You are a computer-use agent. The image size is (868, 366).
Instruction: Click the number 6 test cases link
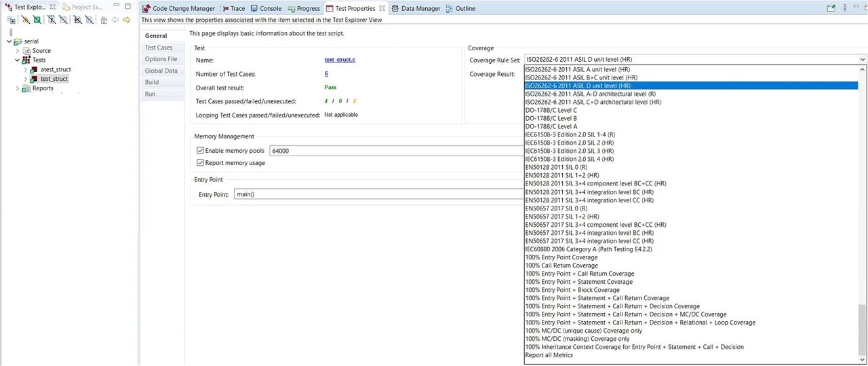tap(326, 73)
